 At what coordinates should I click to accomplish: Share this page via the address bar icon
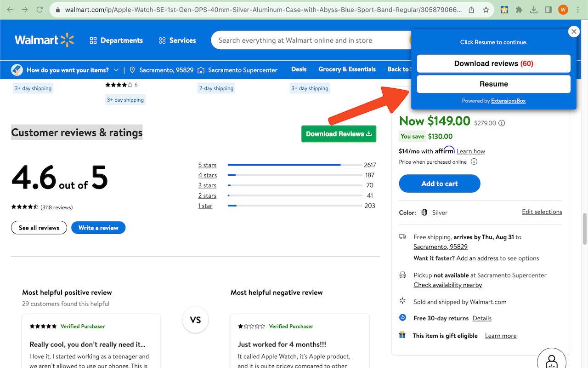(x=471, y=10)
